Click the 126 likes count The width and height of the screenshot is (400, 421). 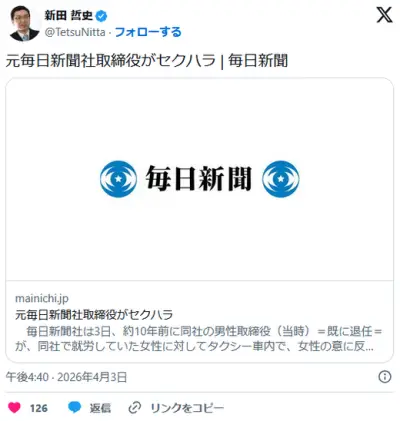pos(39,408)
